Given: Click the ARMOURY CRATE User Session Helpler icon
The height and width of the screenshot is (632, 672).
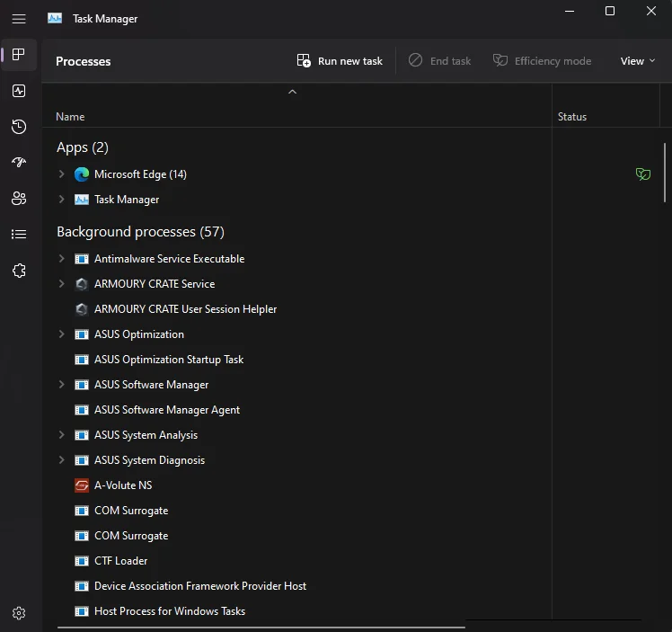Looking at the screenshot, I should point(82,309).
